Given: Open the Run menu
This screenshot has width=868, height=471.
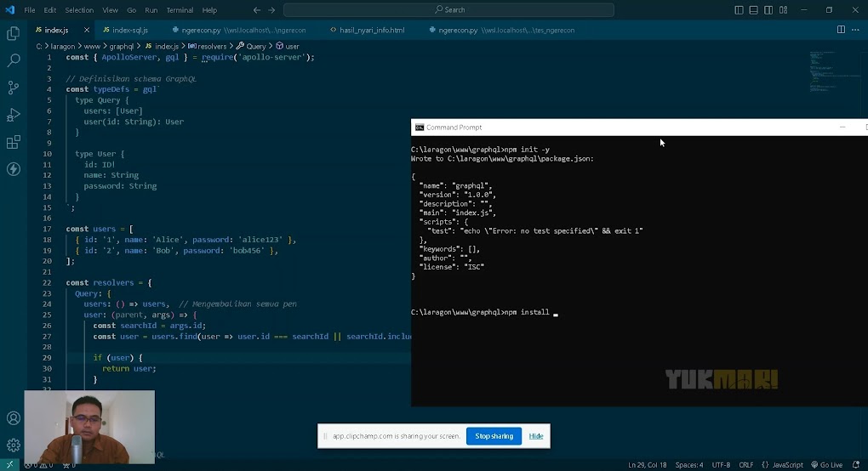Looking at the screenshot, I should pyautogui.click(x=151, y=10).
